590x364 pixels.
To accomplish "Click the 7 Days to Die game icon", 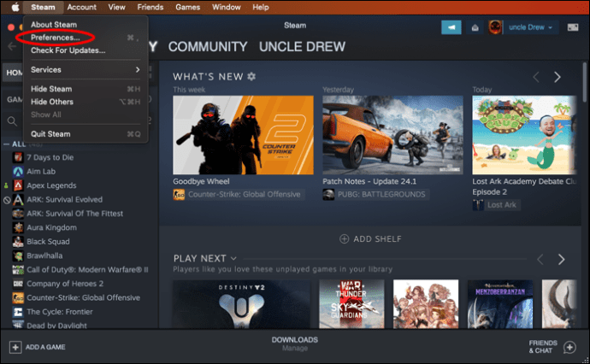I will [18, 157].
